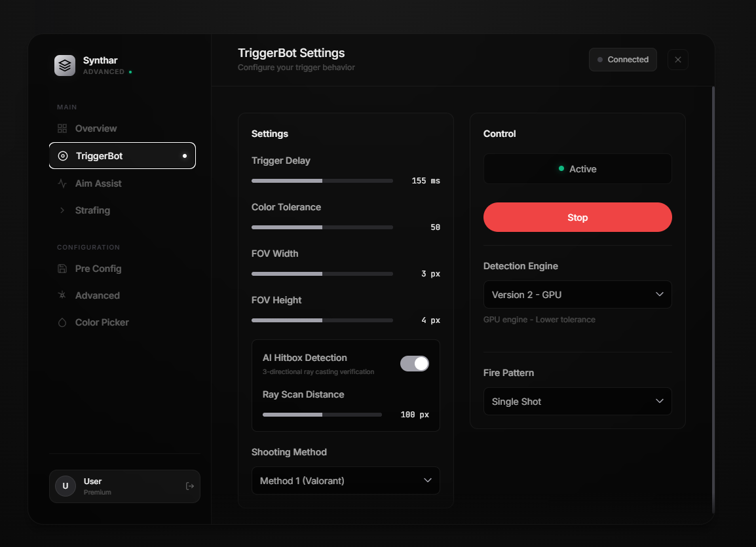
Task: Click the TriggerBot crosshair icon
Action: (x=64, y=155)
